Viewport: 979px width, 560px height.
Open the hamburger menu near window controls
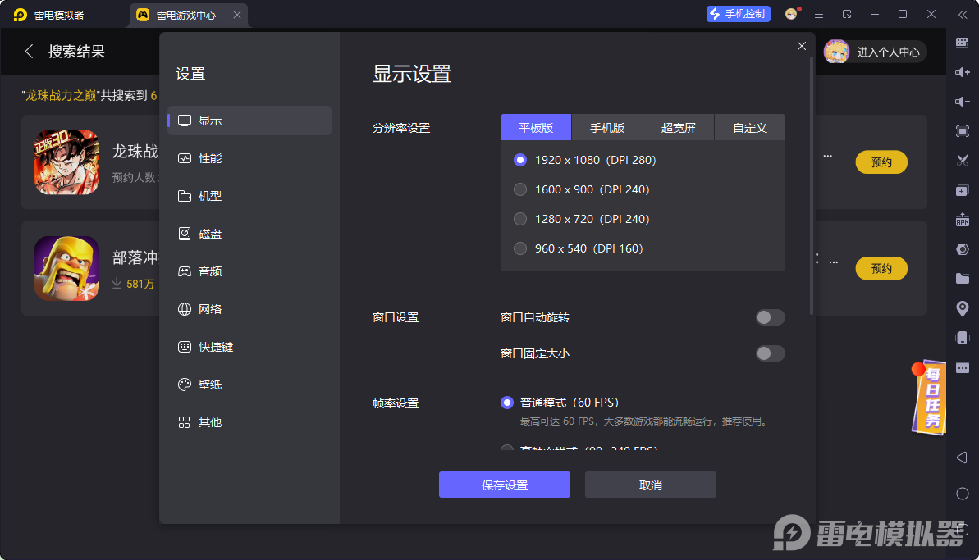(x=817, y=14)
